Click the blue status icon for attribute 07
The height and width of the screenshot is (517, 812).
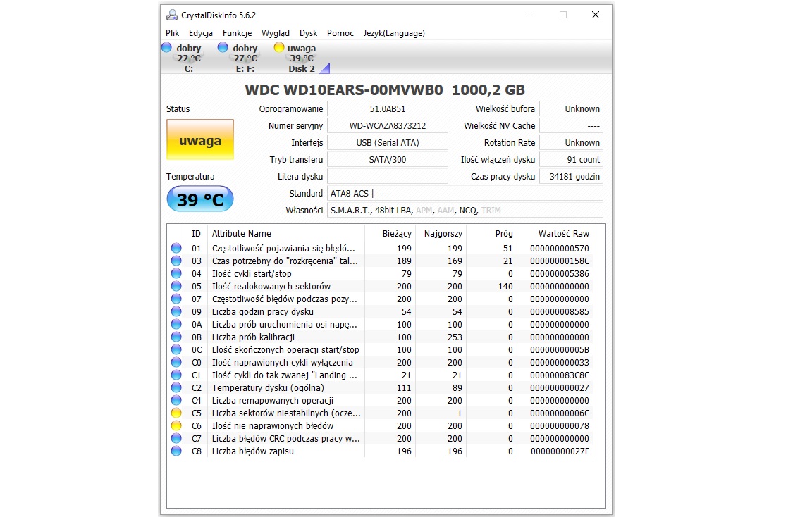pyautogui.click(x=176, y=299)
